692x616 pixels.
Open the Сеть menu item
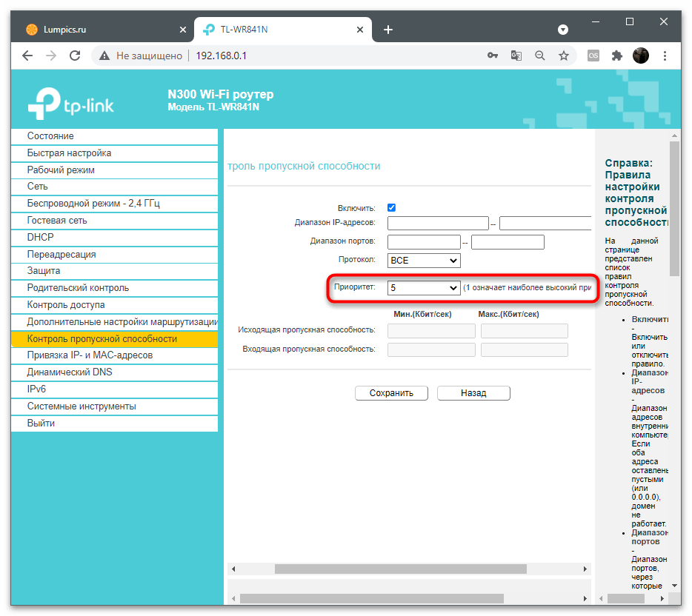(x=114, y=187)
